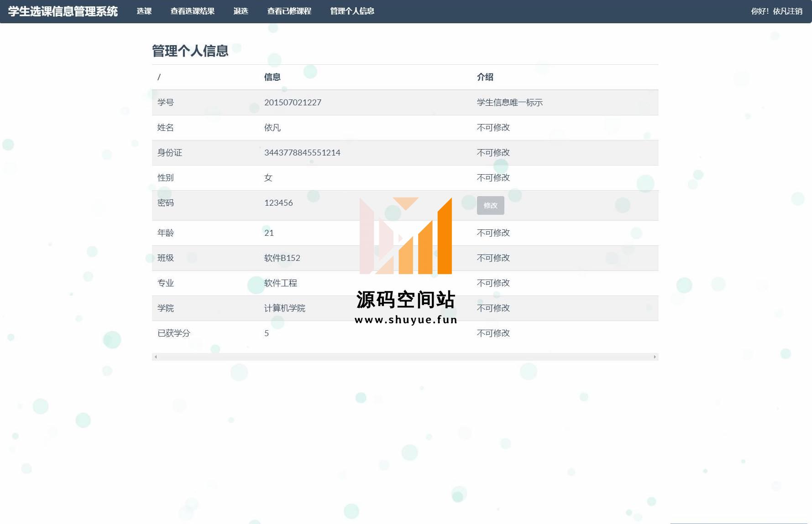Click the 年龄 row label

pos(166,233)
